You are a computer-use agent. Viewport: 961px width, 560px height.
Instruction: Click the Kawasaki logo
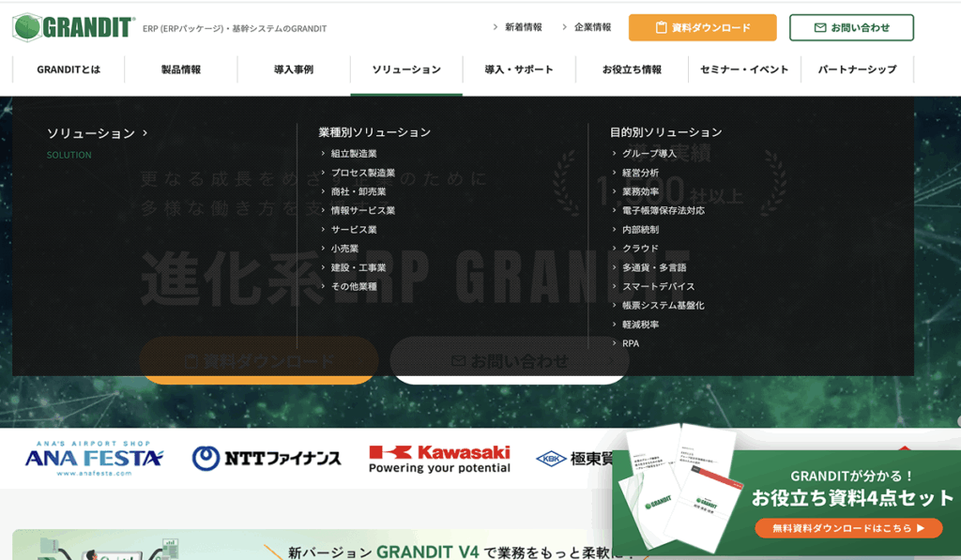pyautogui.click(x=439, y=458)
